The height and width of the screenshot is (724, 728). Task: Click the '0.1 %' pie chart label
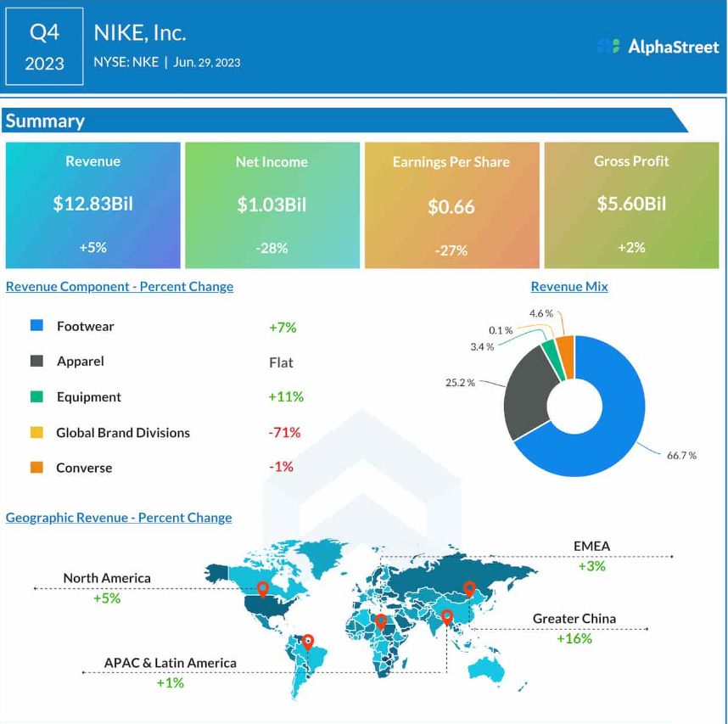click(x=501, y=330)
